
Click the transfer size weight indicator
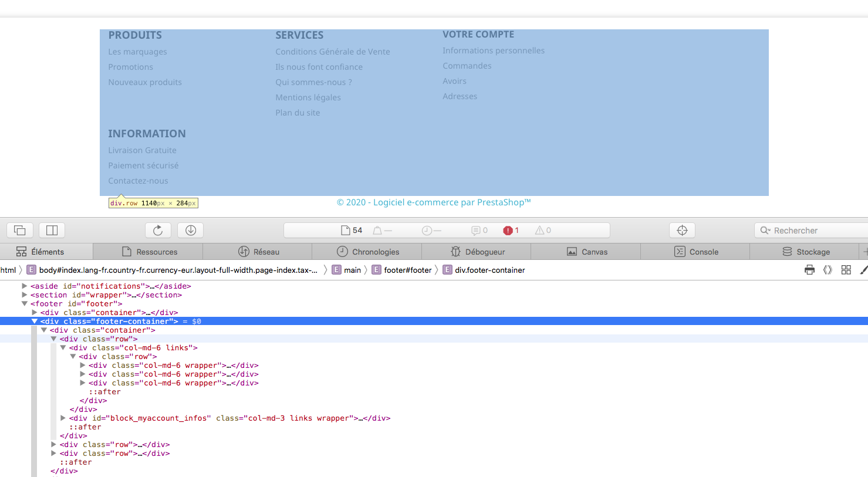click(382, 231)
